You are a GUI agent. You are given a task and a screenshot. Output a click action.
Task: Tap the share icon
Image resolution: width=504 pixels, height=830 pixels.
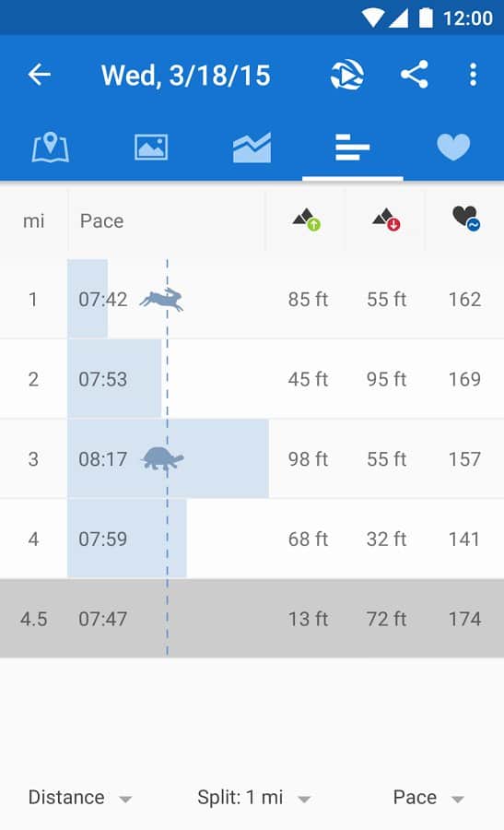point(414,74)
